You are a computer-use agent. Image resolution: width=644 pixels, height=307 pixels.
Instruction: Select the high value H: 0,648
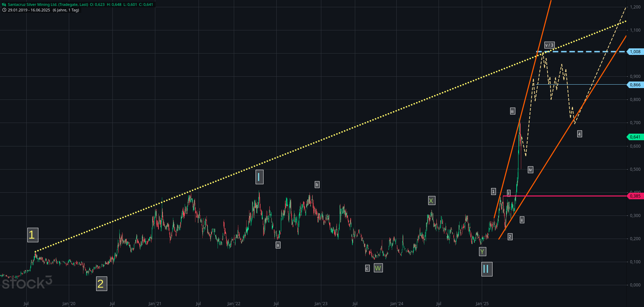point(114,4)
